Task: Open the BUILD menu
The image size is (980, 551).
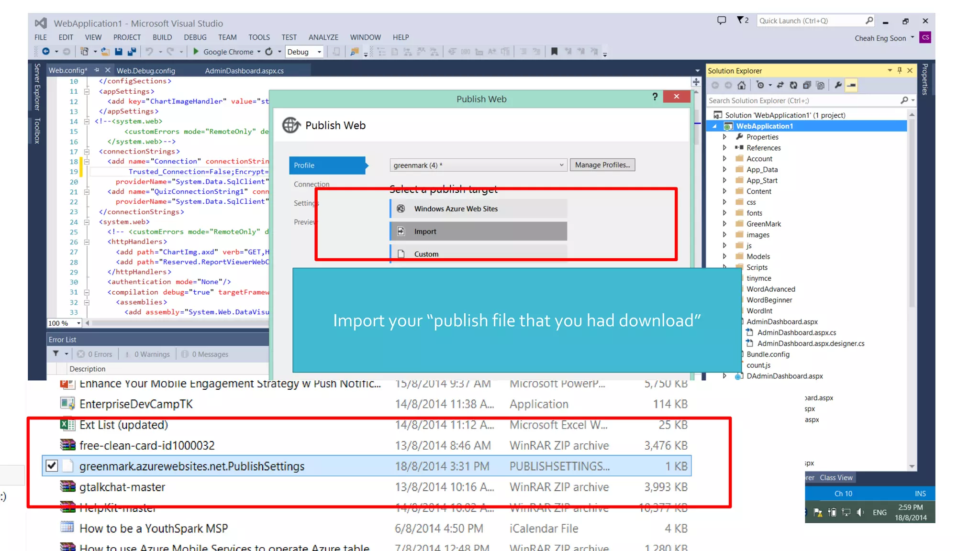Action: [162, 37]
